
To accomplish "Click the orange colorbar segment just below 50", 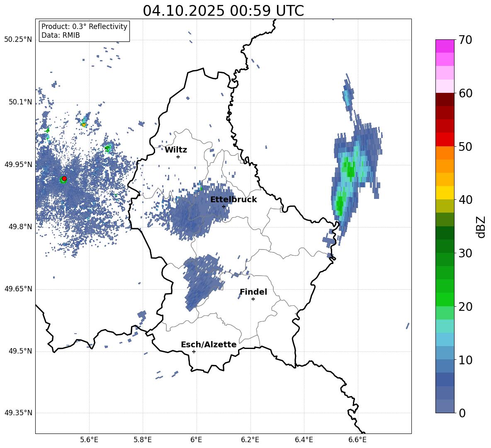I will point(445,153).
